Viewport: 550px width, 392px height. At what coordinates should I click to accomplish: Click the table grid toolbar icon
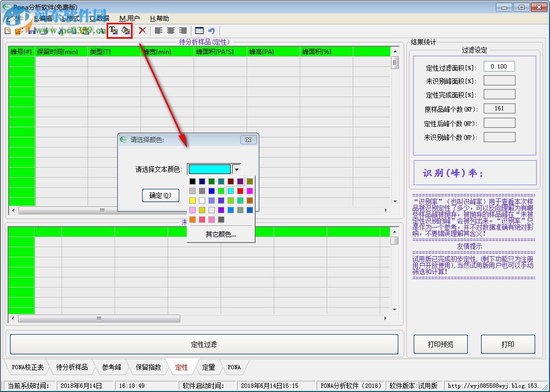click(x=199, y=31)
